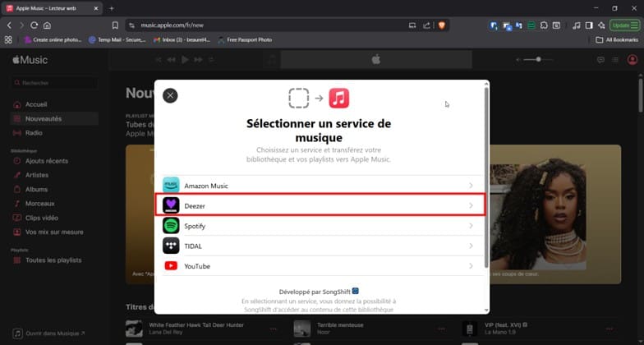Open the share page icon in address bar

pyautogui.click(x=427, y=25)
